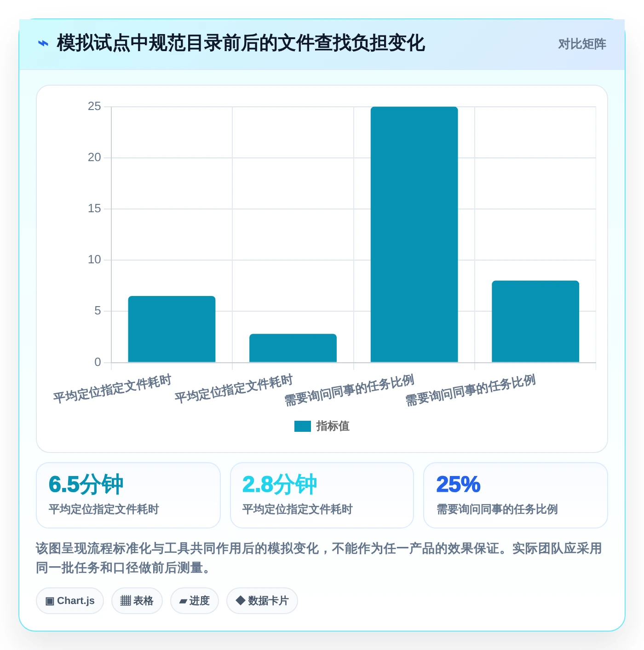
Task: Select the 进度 tag chip
Action: [195, 601]
